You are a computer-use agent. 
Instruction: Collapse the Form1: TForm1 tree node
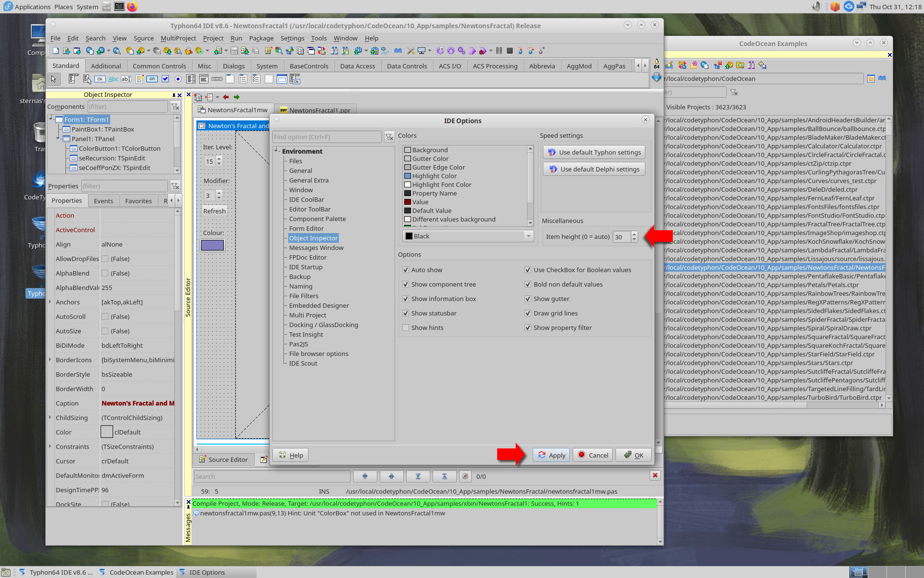click(x=51, y=119)
